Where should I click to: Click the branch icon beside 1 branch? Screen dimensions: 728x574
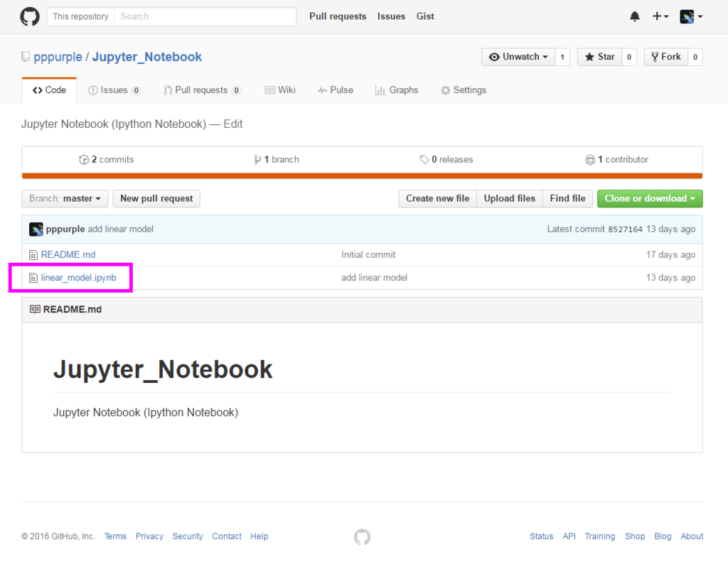(258, 159)
